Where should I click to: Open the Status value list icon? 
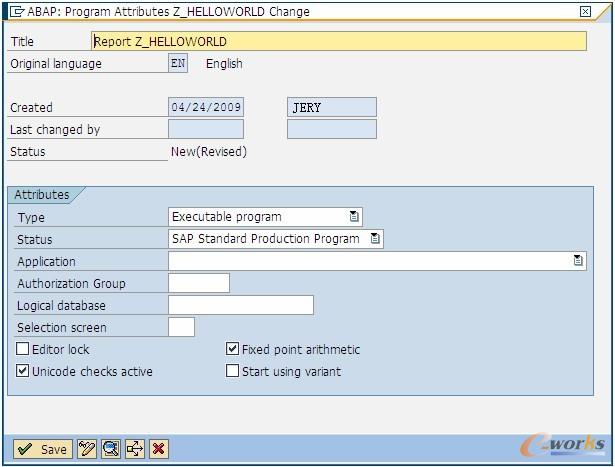pyautogui.click(x=375, y=239)
